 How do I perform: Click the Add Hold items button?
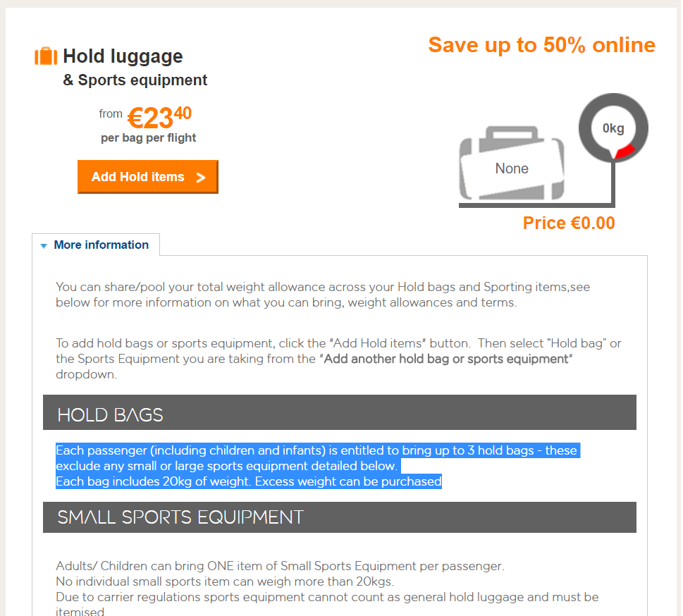(x=147, y=177)
